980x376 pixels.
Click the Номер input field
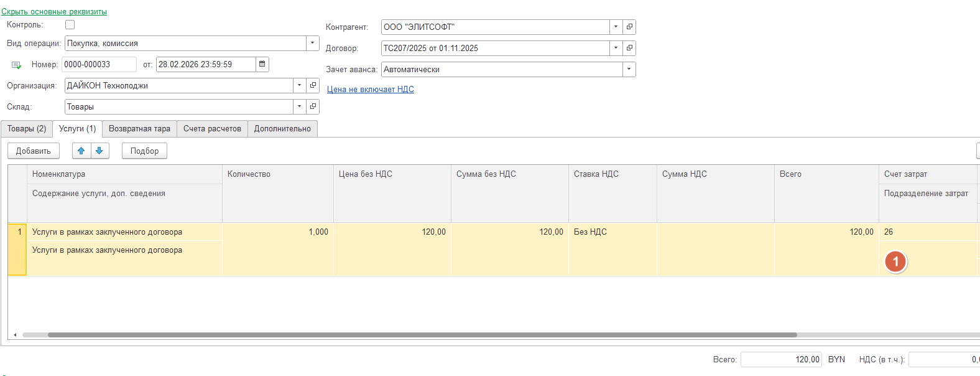pyautogui.click(x=98, y=64)
